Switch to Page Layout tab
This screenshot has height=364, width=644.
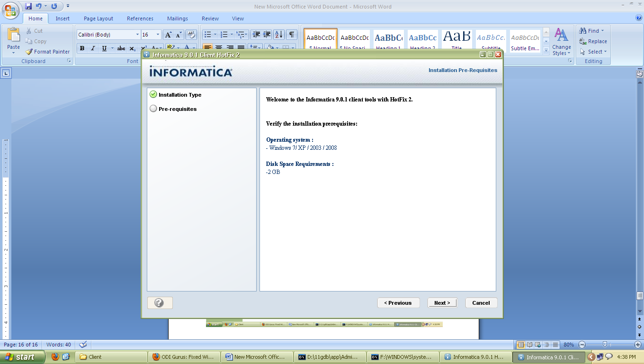tap(98, 18)
